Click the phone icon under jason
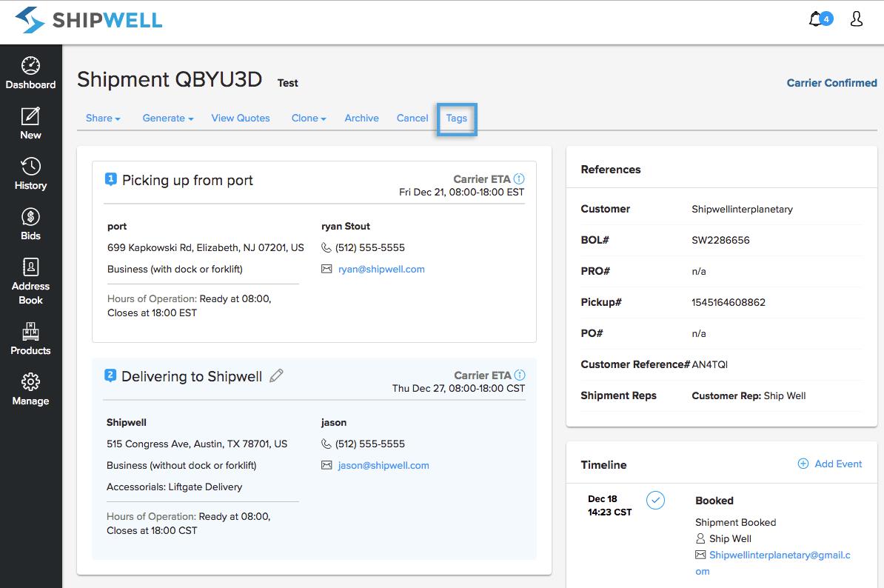884x588 pixels. coord(327,444)
